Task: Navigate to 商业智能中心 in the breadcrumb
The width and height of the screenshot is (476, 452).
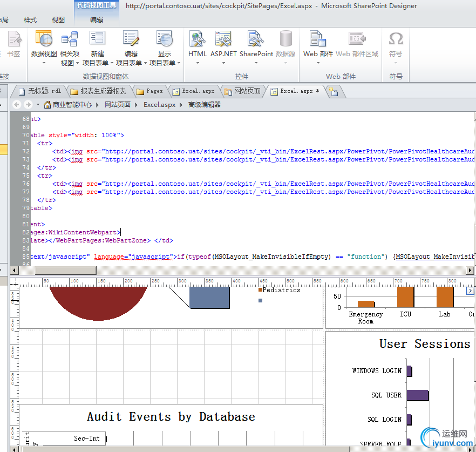Action: [x=72, y=105]
